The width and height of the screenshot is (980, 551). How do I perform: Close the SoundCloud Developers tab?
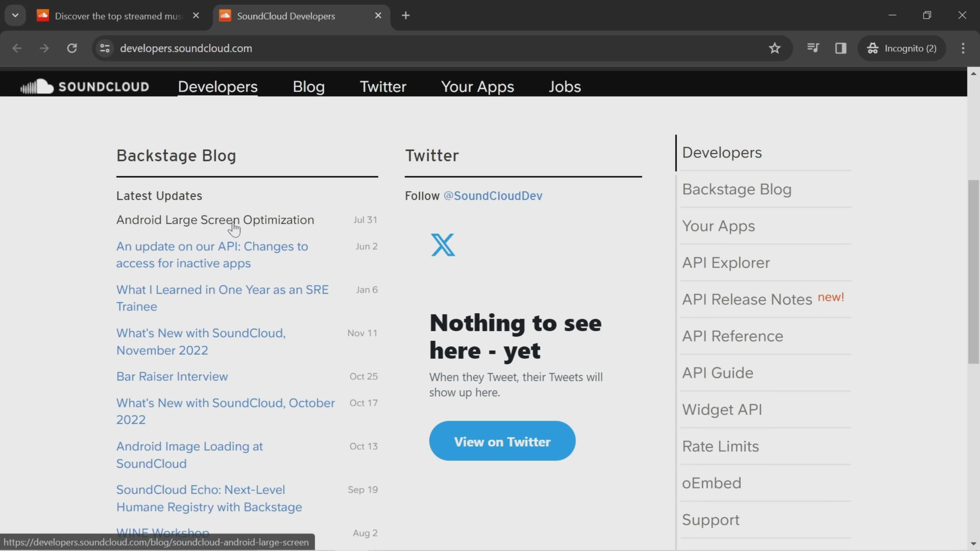pyautogui.click(x=378, y=16)
